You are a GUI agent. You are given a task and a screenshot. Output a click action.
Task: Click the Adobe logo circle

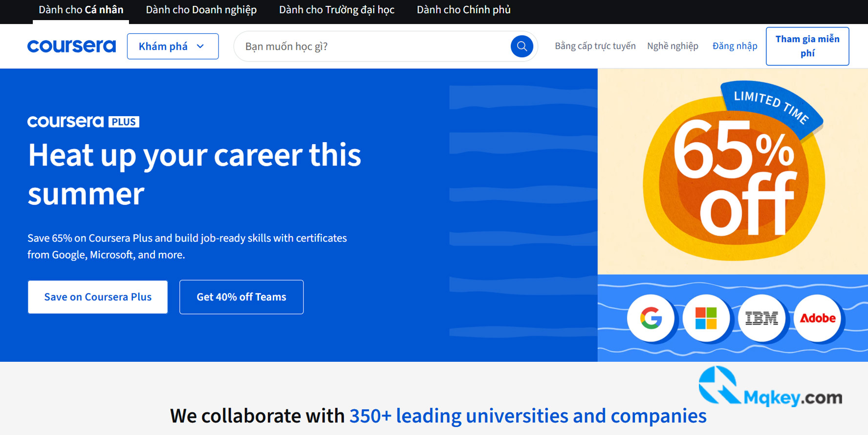(818, 318)
